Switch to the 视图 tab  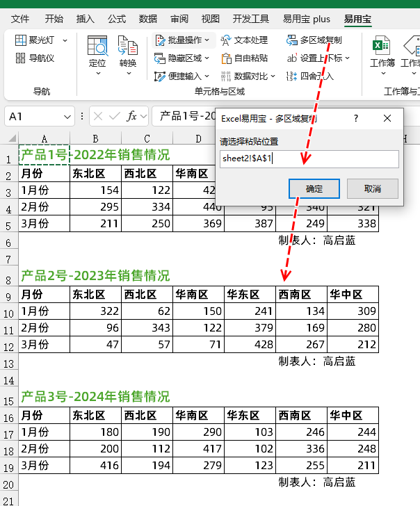pyautogui.click(x=211, y=19)
